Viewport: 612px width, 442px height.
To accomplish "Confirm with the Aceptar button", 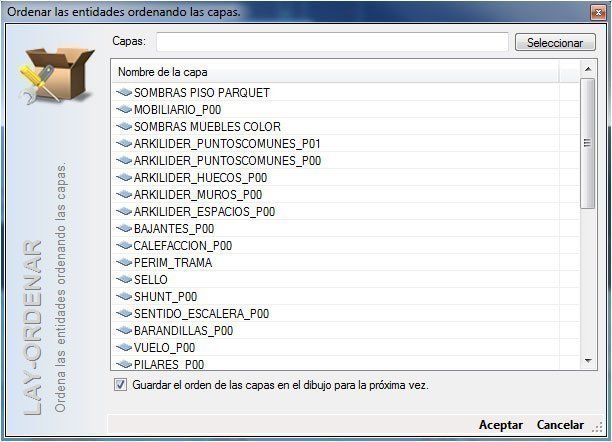I will (501, 424).
